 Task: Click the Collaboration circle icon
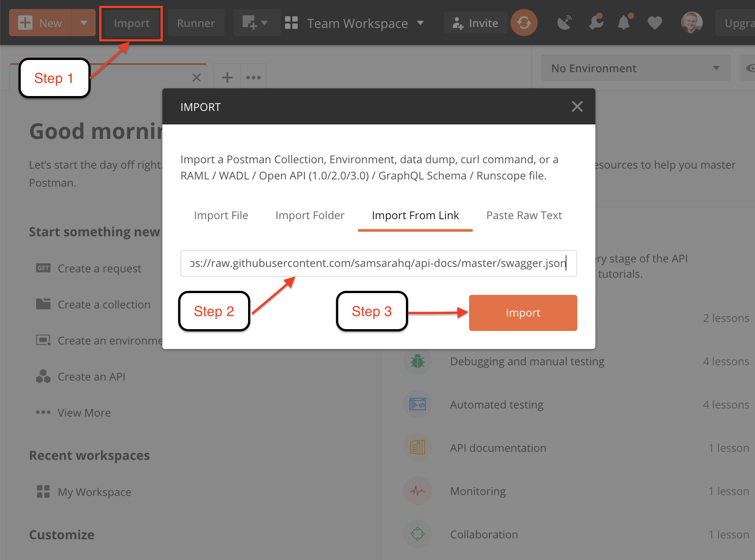418,534
